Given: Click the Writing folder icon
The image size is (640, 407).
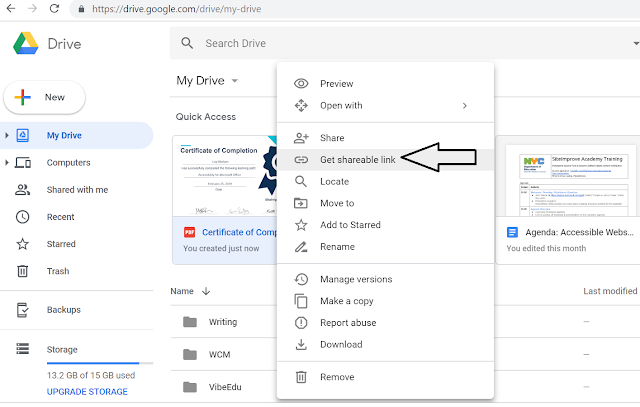Looking at the screenshot, I should 190,322.
